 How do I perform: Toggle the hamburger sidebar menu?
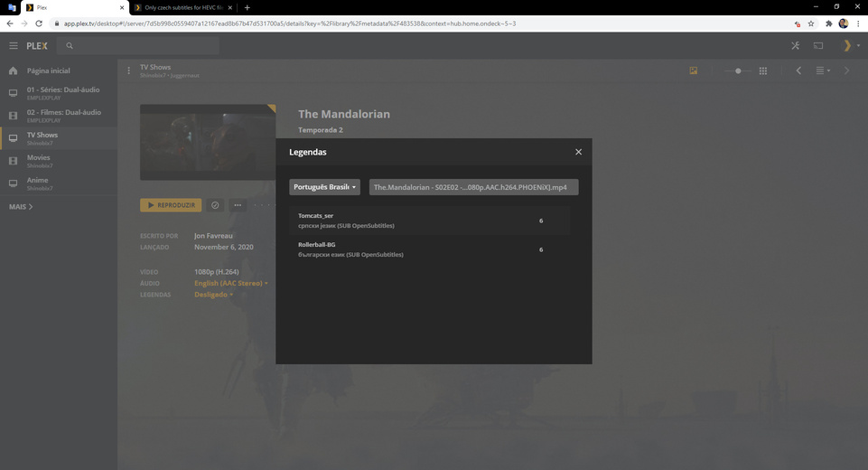14,46
